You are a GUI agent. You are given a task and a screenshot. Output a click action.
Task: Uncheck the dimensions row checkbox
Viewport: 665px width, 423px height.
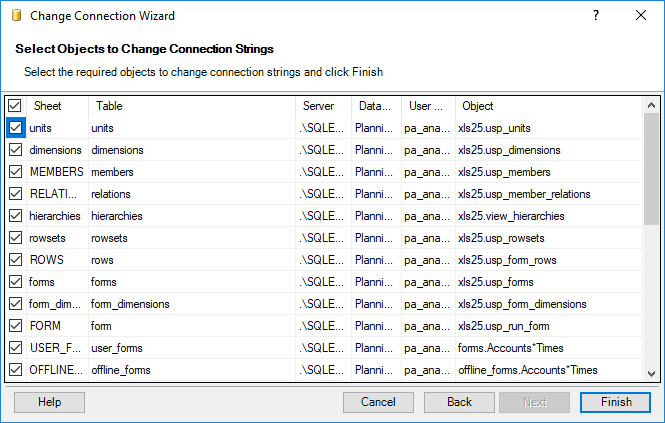tap(16, 150)
